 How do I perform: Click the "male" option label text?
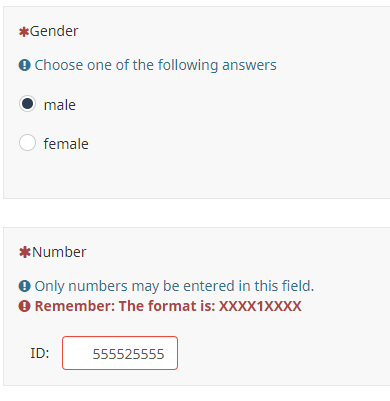60,105
